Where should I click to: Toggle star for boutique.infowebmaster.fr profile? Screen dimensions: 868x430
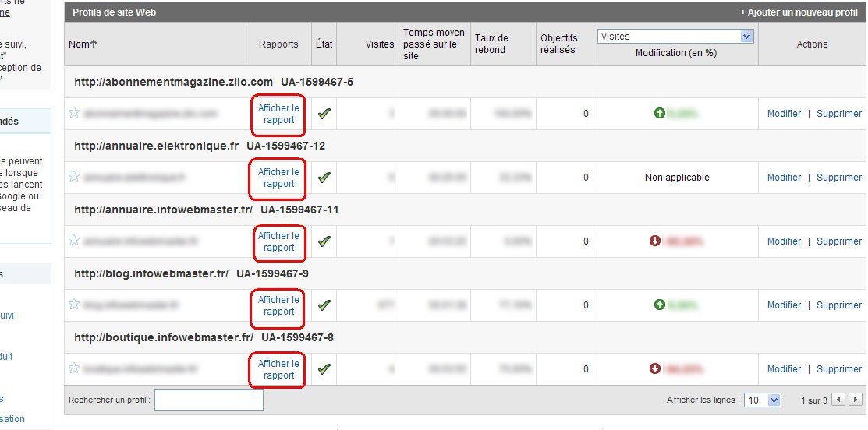[74, 368]
